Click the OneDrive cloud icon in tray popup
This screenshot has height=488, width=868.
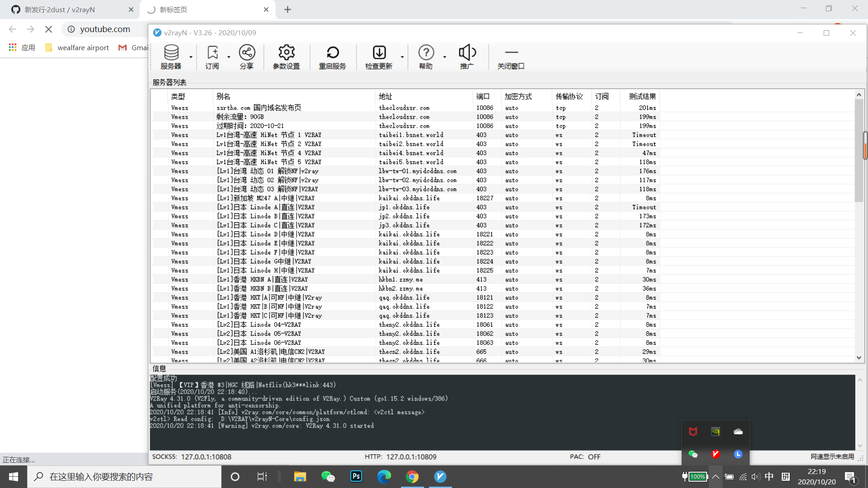[738, 432]
